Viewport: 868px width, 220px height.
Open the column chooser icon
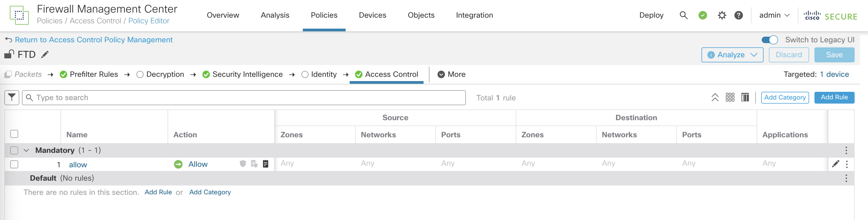click(x=745, y=97)
